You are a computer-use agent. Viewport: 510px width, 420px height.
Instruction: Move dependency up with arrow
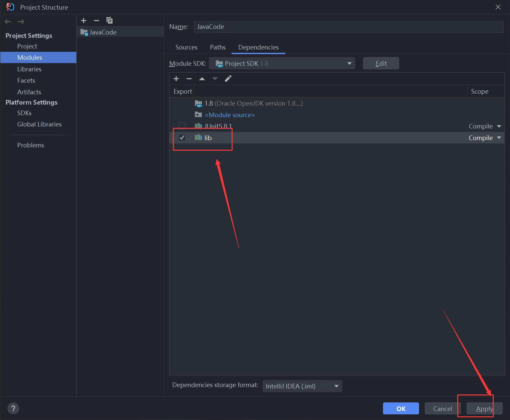[x=202, y=79]
